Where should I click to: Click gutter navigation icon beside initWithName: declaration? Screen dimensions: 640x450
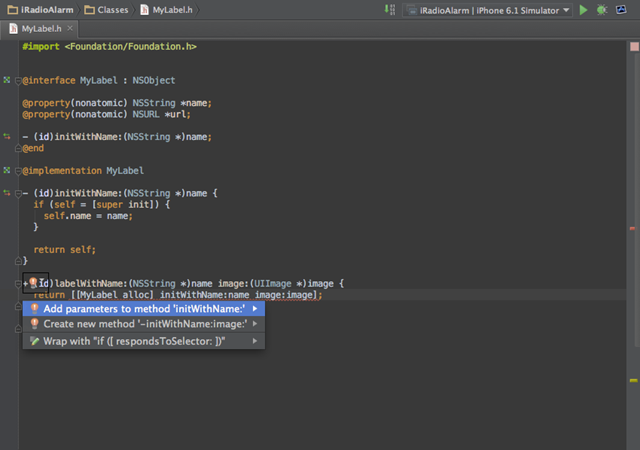(7, 136)
